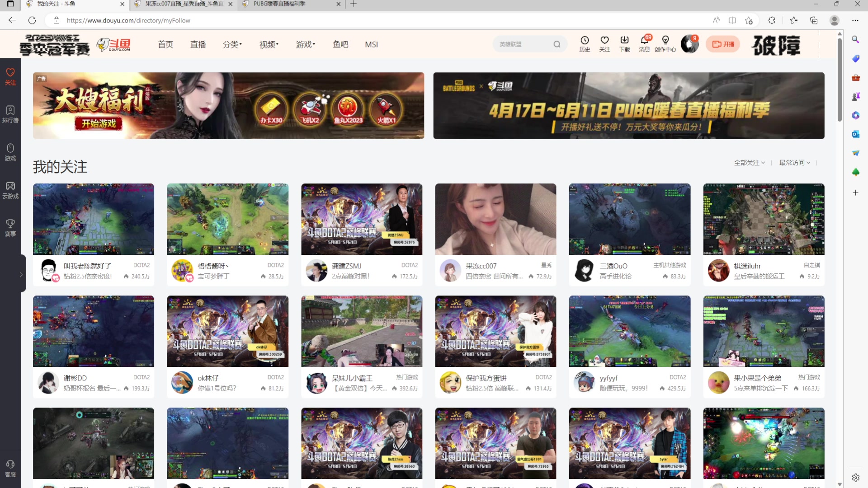Click the search magnifier icon in search box
The height and width of the screenshot is (488, 868).
557,44
